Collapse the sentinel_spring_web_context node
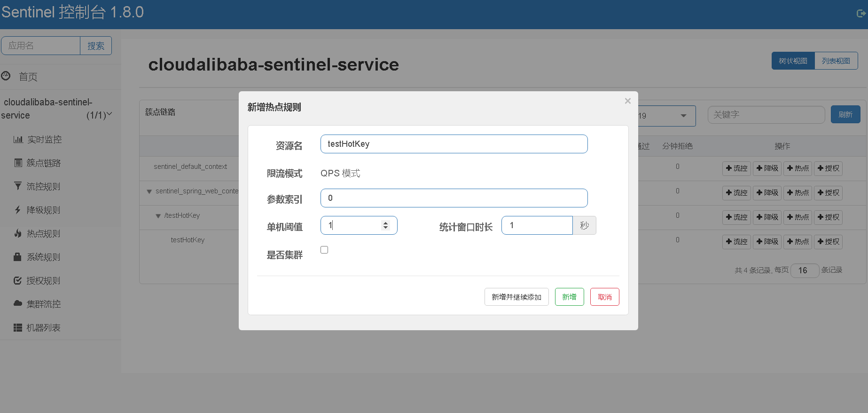This screenshot has height=413, width=868. (149, 191)
